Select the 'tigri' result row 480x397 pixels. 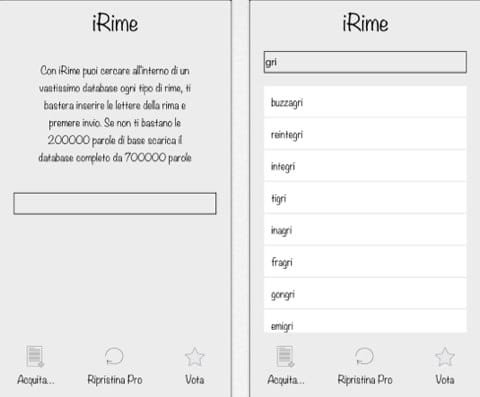[x=365, y=198]
